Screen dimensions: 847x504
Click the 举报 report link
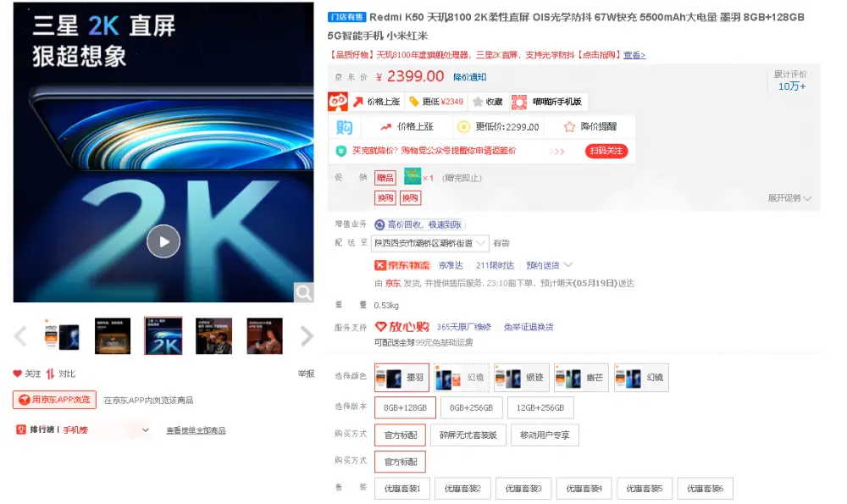tap(306, 374)
